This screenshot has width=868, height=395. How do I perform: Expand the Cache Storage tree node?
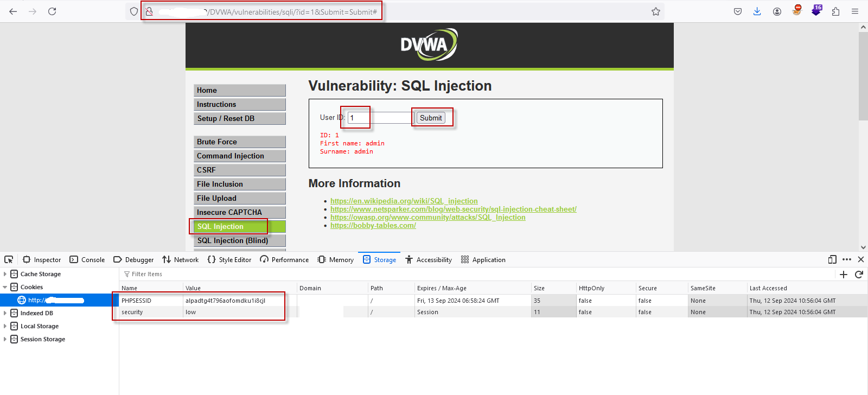point(5,274)
